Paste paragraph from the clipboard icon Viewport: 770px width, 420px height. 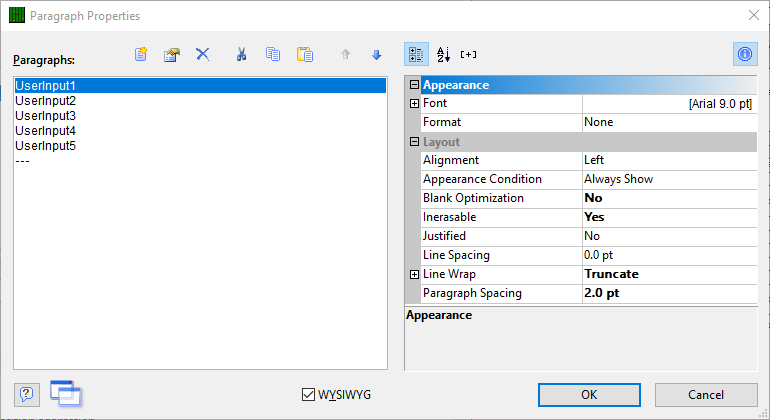point(304,54)
